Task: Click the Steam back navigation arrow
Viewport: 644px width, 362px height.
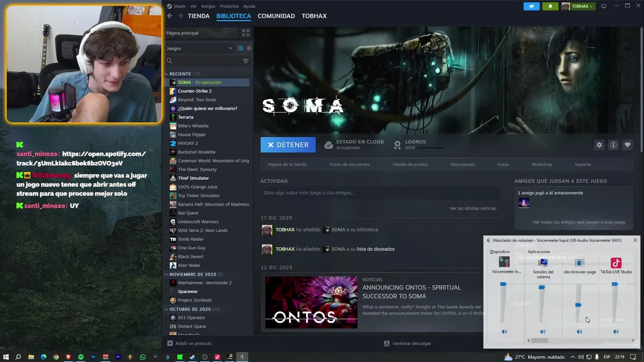Action: pos(170,16)
